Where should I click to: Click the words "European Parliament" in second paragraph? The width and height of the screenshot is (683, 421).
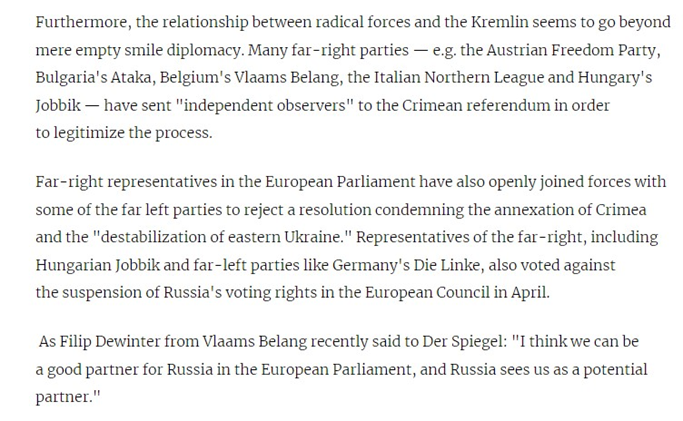(x=340, y=182)
